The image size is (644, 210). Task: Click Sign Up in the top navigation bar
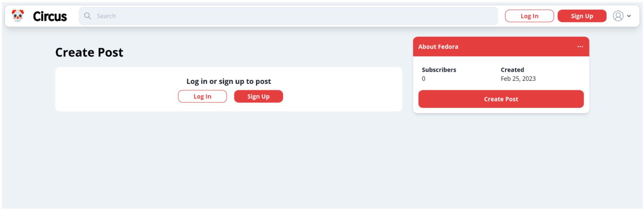pyautogui.click(x=582, y=16)
